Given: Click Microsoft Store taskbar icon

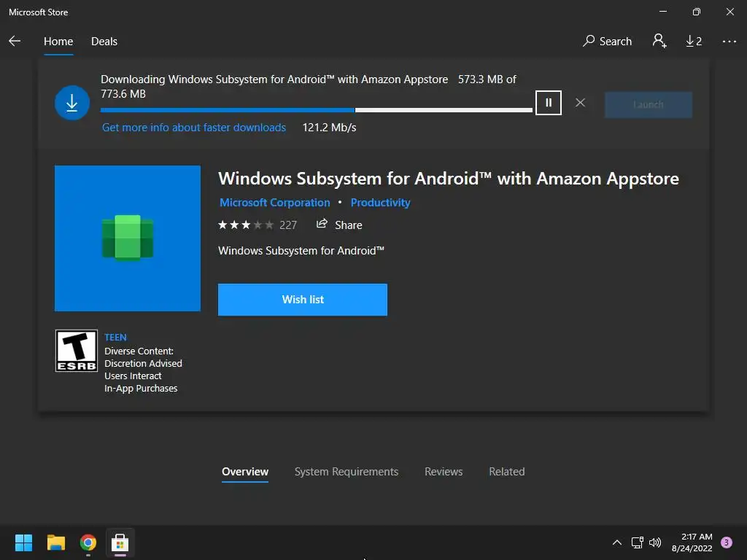Looking at the screenshot, I should point(120,542).
